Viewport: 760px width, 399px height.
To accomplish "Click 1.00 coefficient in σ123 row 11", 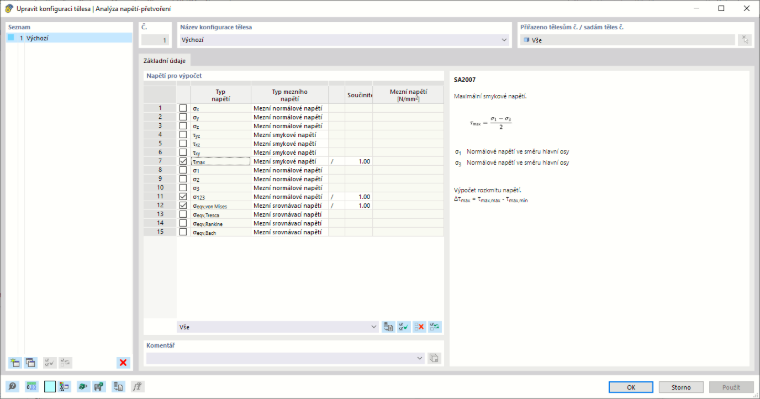I will point(358,197).
